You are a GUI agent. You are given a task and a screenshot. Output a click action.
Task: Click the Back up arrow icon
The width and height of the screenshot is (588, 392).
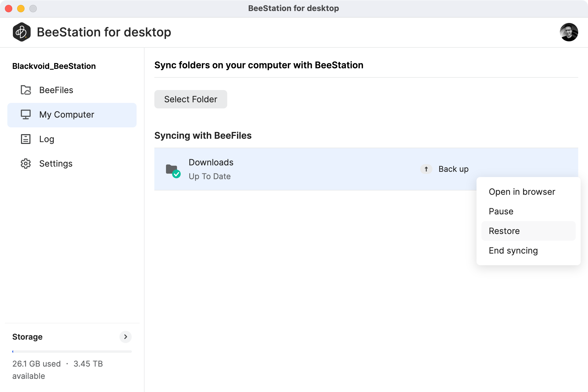pyautogui.click(x=426, y=169)
